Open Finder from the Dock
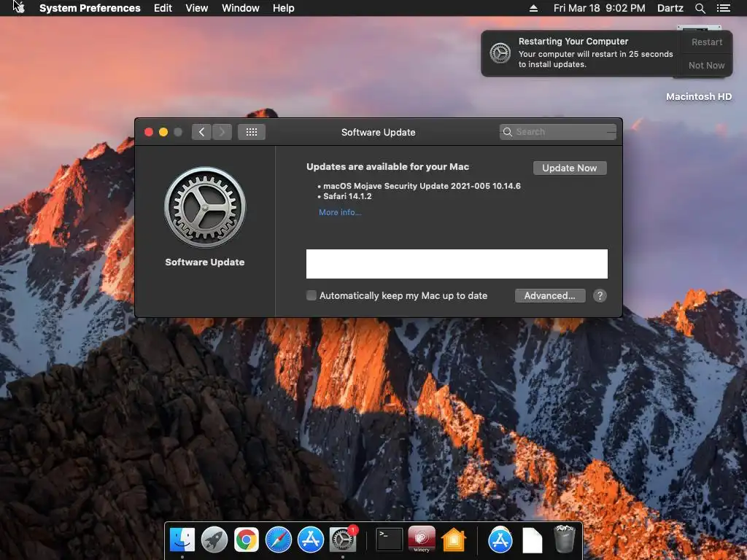This screenshot has height=560, width=747. [182, 540]
